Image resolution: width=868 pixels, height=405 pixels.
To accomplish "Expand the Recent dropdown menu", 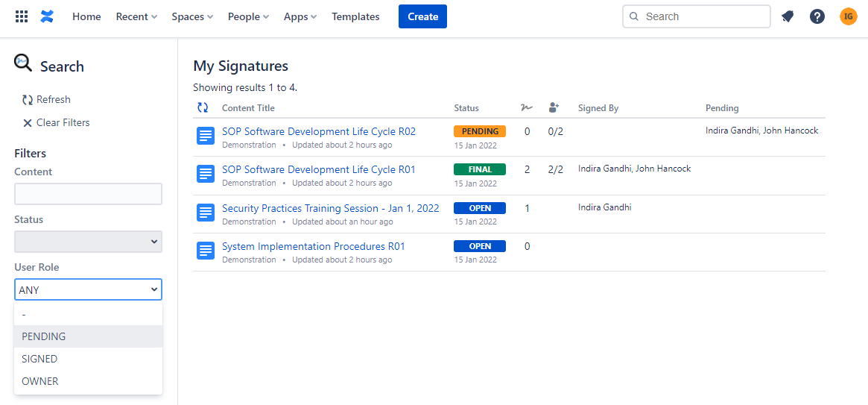I will click(x=136, y=16).
